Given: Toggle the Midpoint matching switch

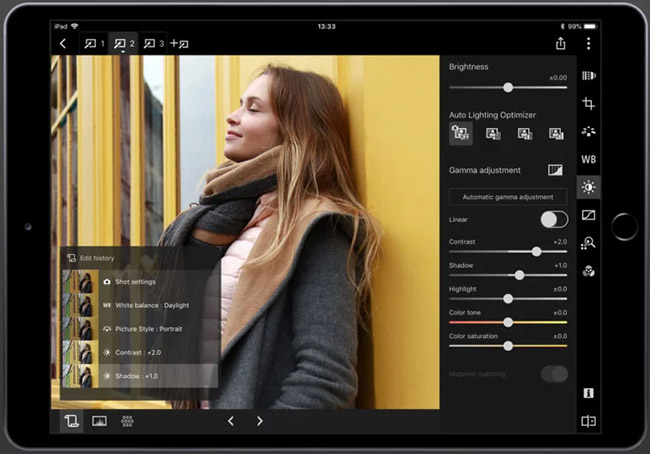Looking at the screenshot, I should [554, 374].
